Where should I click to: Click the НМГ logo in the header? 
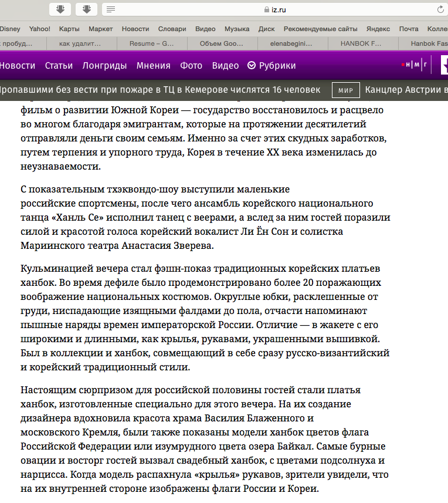(x=414, y=65)
